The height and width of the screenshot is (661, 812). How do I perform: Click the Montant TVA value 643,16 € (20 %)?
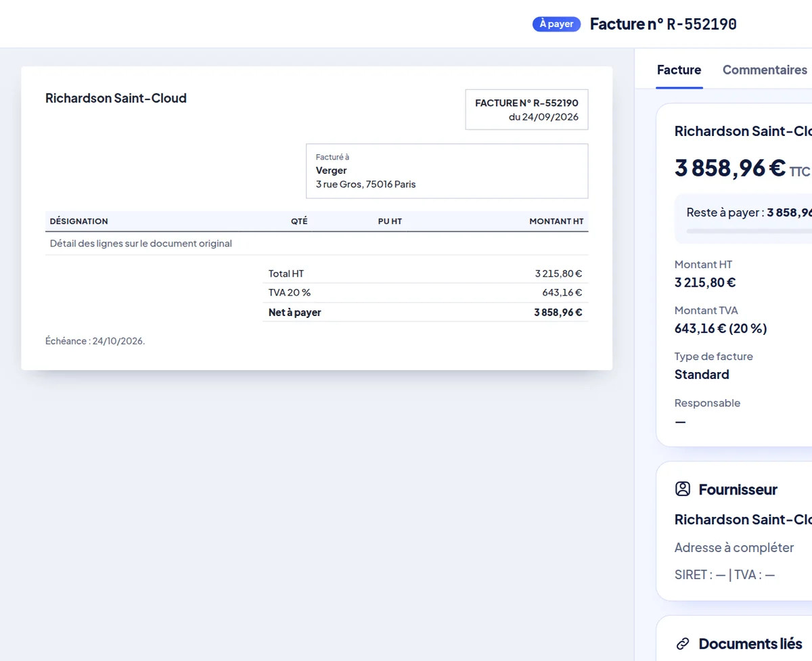point(721,329)
